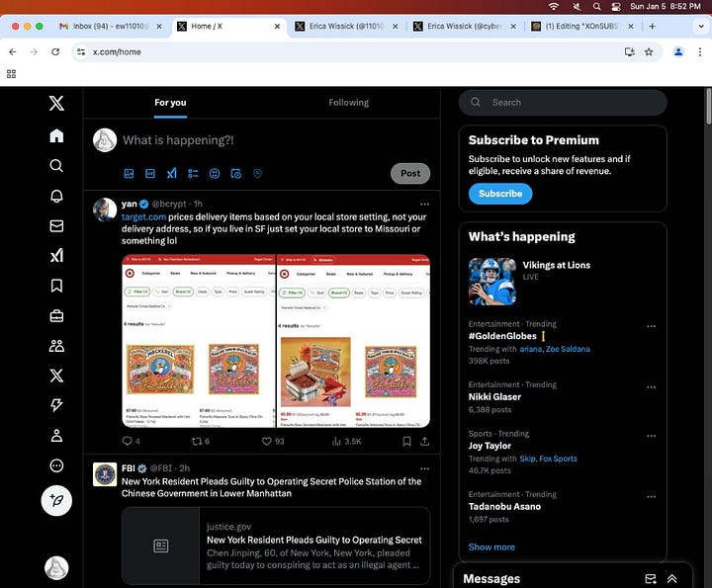
Task: Add media image icon in composer
Action: click(x=129, y=173)
